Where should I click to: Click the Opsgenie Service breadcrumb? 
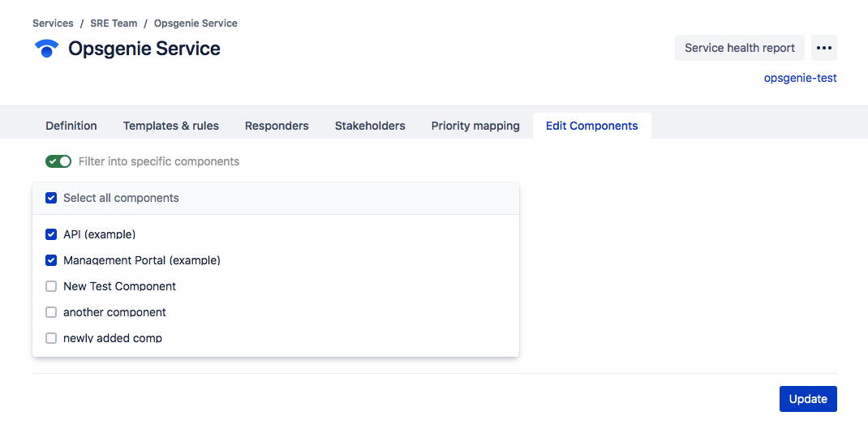click(x=196, y=24)
